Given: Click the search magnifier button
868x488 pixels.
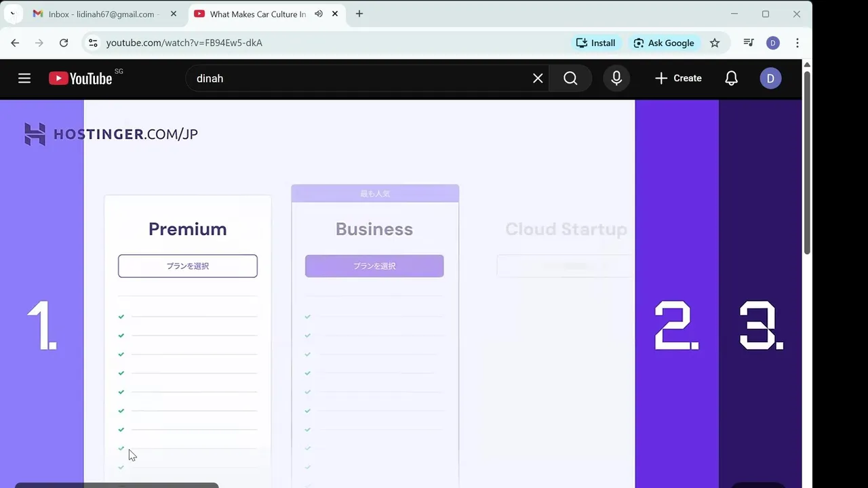Looking at the screenshot, I should click(570, 79).
